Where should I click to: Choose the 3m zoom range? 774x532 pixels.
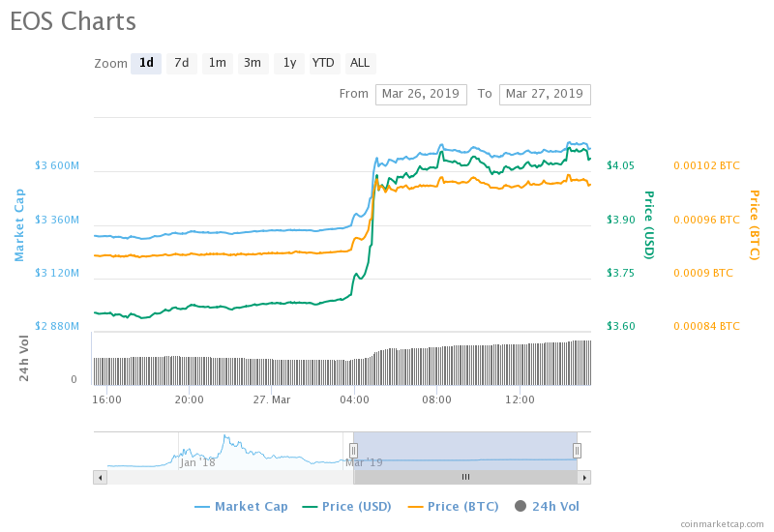click(x=253, y=63)
